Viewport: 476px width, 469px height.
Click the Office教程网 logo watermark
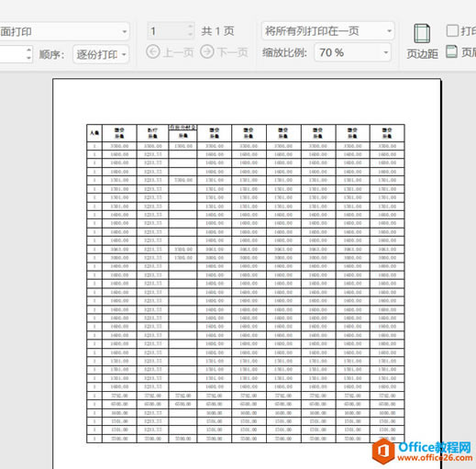(x=422, y=451)
